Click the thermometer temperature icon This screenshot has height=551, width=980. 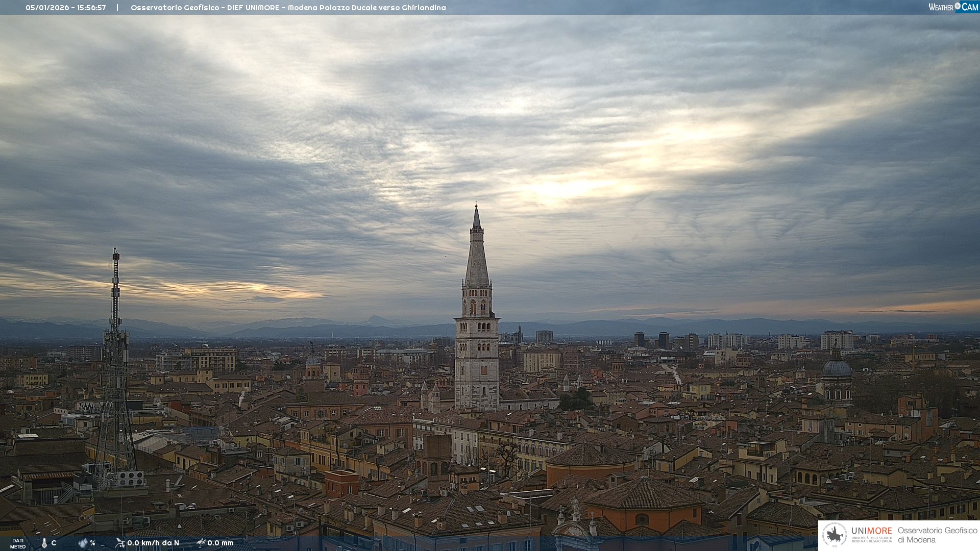click(x=44, y=543)
